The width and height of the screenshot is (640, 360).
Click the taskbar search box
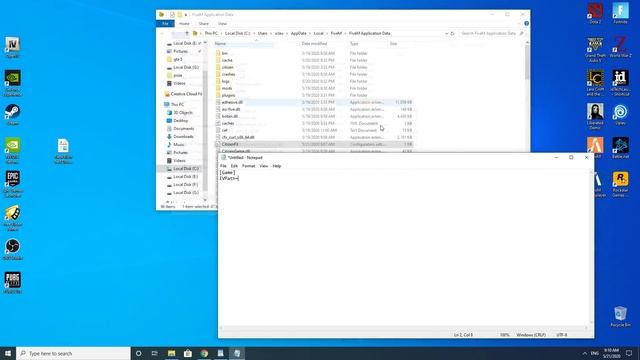(x=73, y=353)
